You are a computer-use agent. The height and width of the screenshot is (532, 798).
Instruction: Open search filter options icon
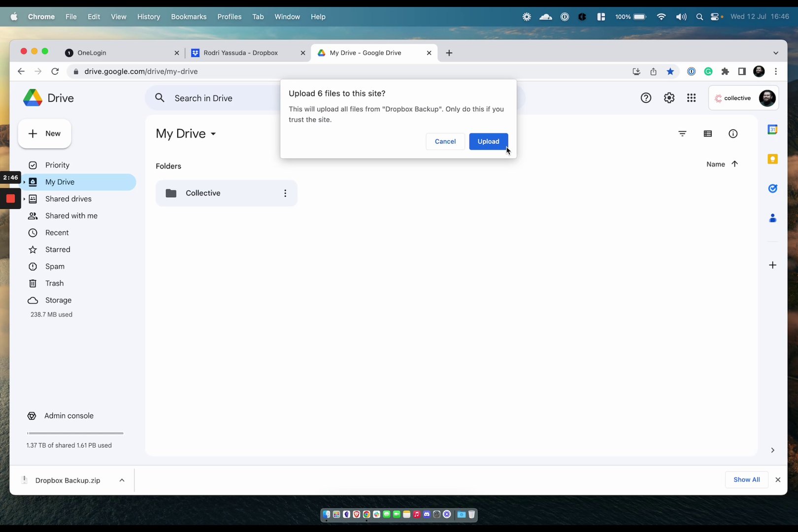[x=682, y=133]
